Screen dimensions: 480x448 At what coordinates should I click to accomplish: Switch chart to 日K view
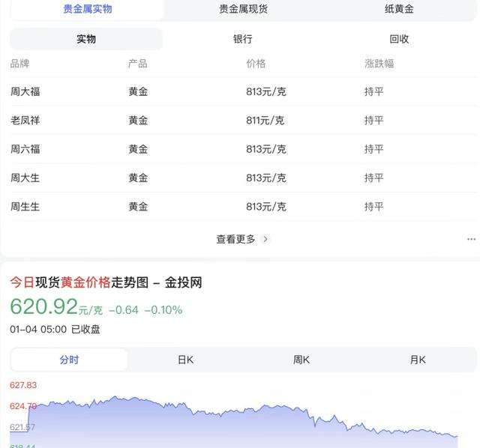[x=185, y=360]
